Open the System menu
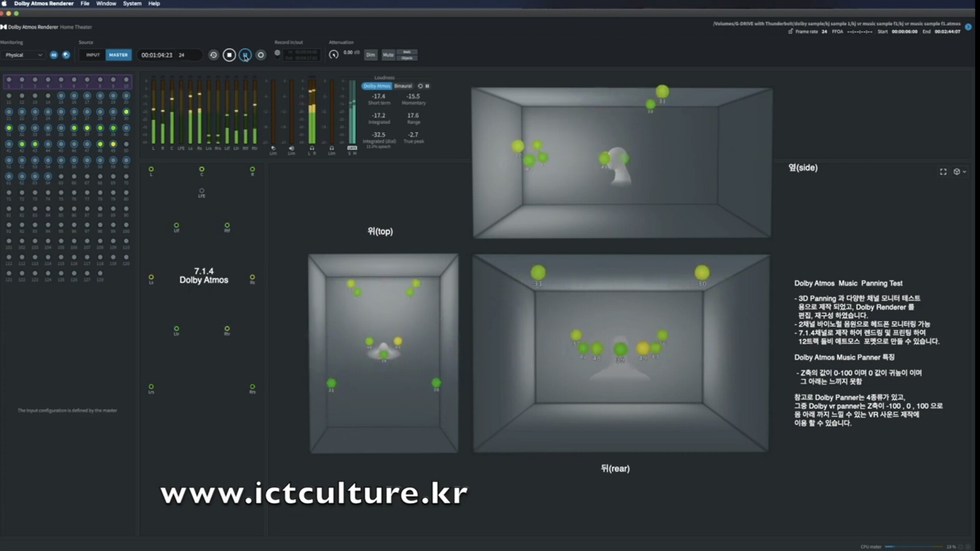This screenshot has height=551, width=980. click(x=132, y=4)
